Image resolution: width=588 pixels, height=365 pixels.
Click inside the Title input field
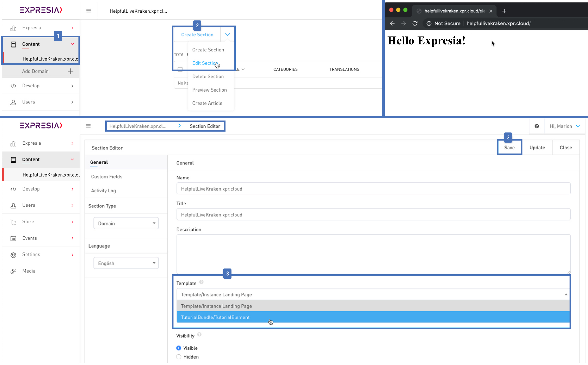point(290,214)
